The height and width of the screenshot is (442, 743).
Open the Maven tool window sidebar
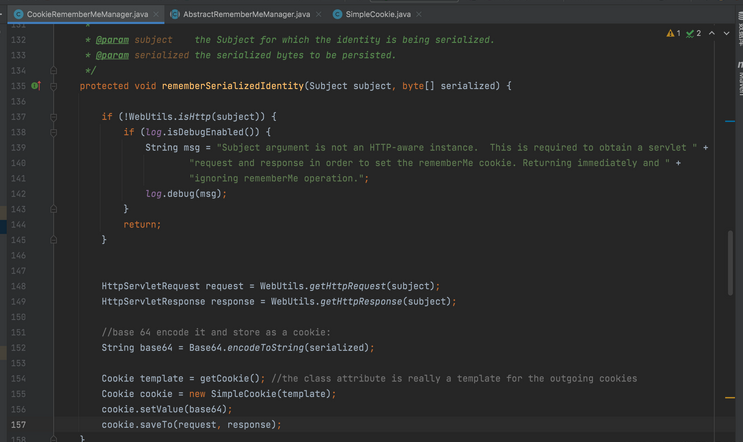pos(740,78)
